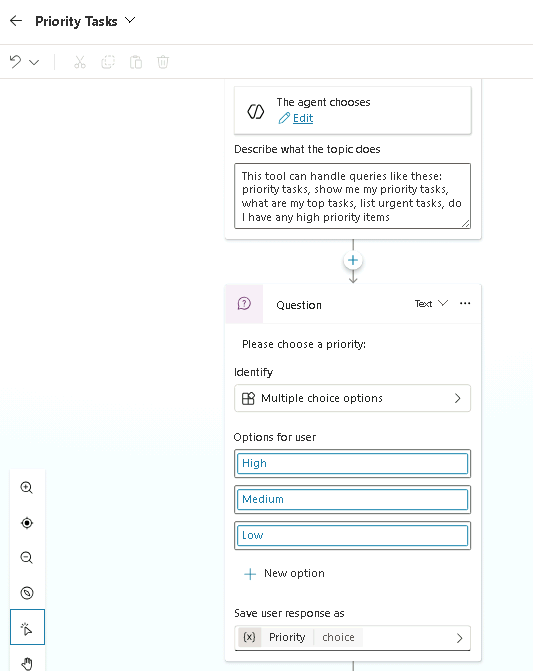533x671 pixels.
Task: Open the Question node more options menu
Action: 465,303
